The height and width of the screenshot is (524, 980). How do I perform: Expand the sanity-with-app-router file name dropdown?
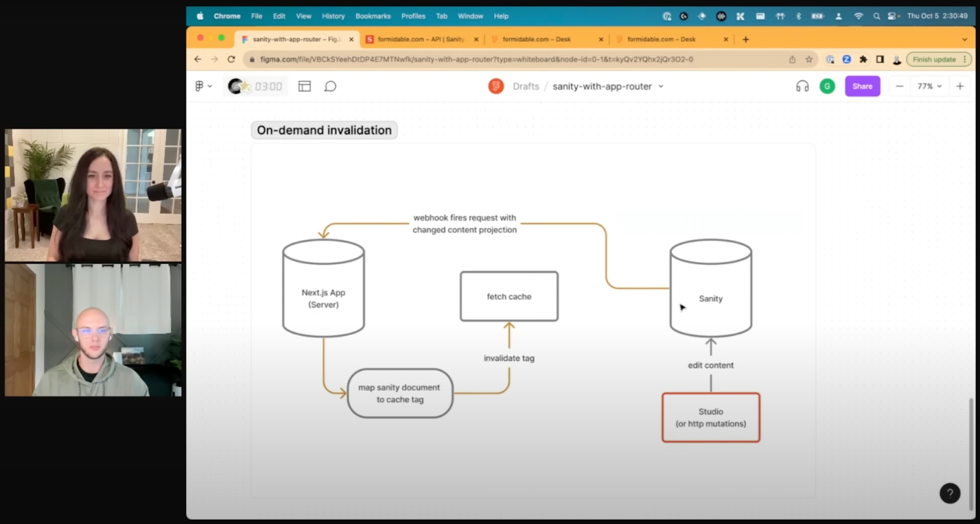tap(661, 86)
